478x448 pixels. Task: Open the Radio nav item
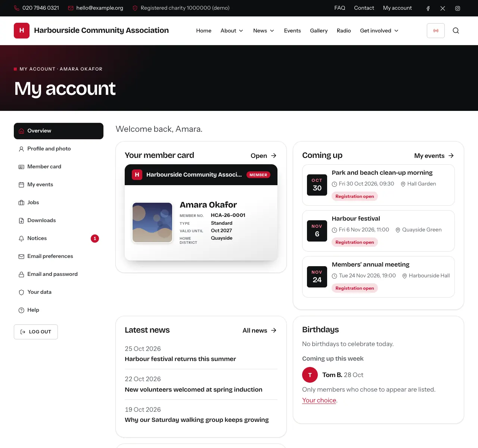344,31
